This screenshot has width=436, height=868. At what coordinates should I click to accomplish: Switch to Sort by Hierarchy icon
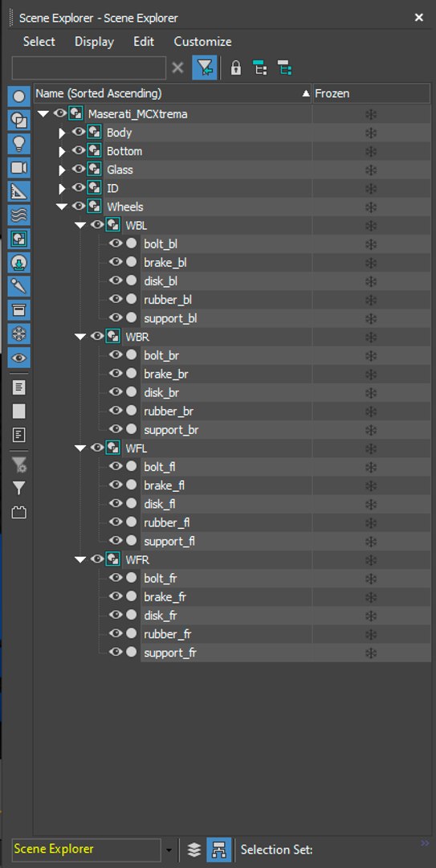coord(219,850)
